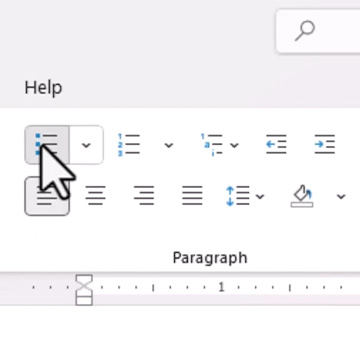This screenshot has height=360, width=360.
Task: Toggle Align Right paragraph alignment
Action: click(144, 196)
